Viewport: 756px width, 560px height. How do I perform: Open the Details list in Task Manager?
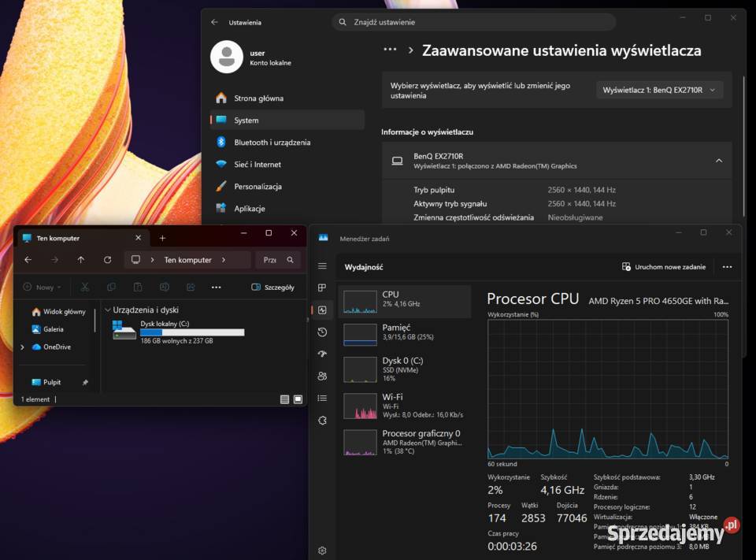pos(321,398)
